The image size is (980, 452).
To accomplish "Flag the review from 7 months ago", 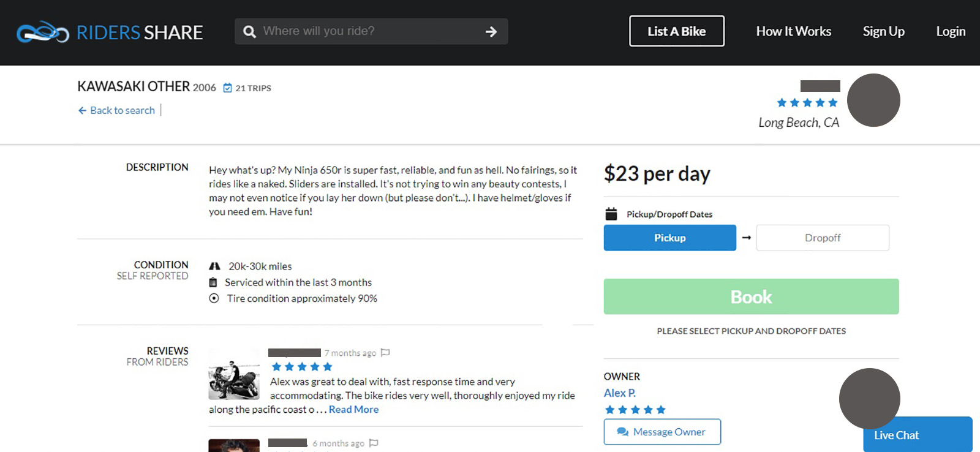I will coord(385,353).
